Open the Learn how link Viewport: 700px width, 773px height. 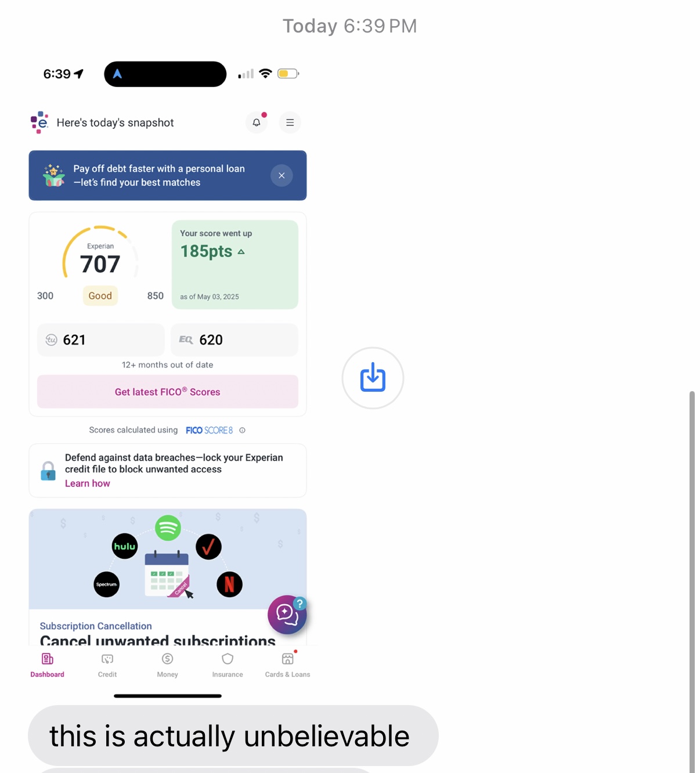click(87, 483)
